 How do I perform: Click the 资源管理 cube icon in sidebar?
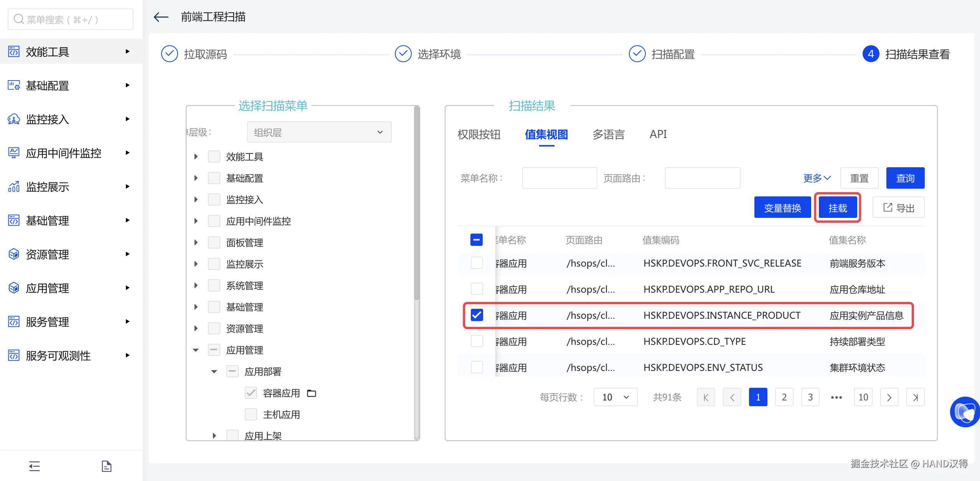14,254
